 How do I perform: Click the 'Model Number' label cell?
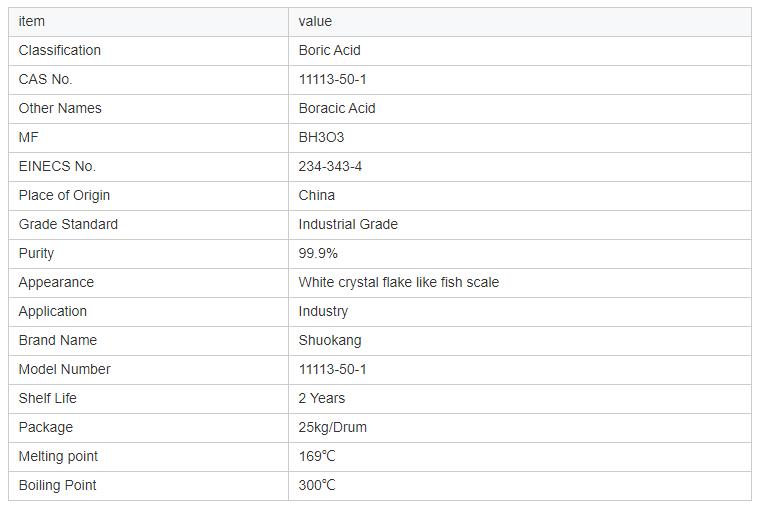click(x=64, y=369)
